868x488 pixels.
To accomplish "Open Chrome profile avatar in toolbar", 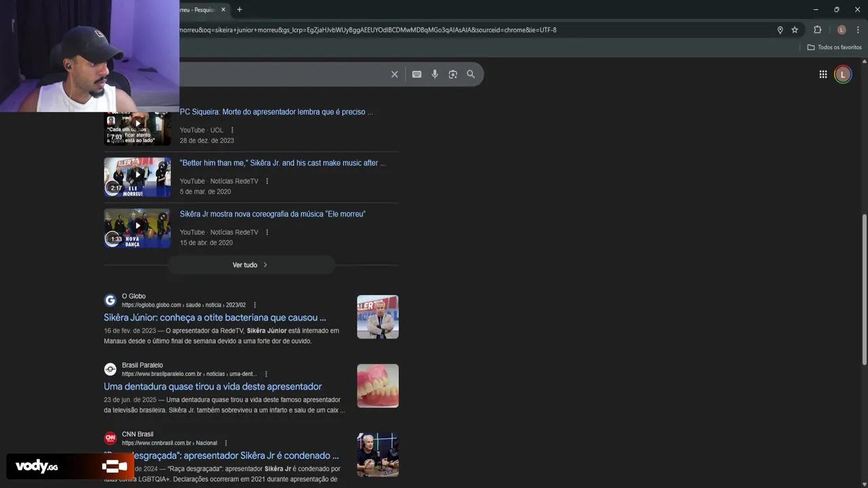I will point(842,30).
